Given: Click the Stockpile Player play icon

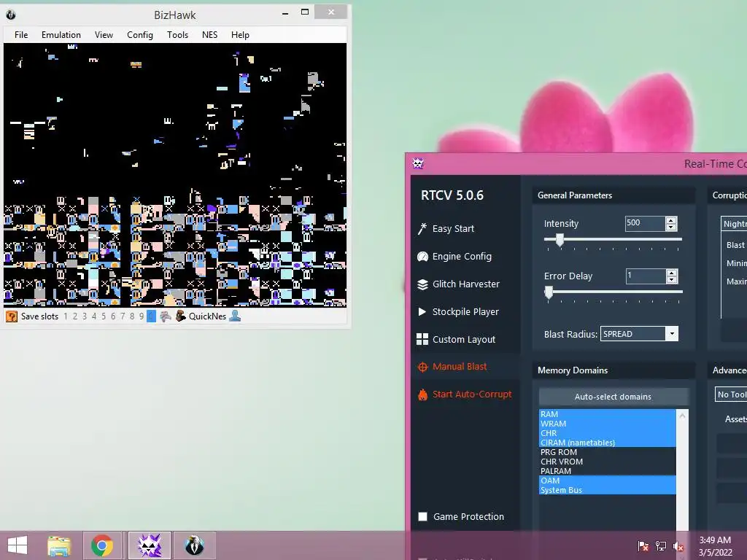Looking at the screenshot, I should (x=422, y=311).
